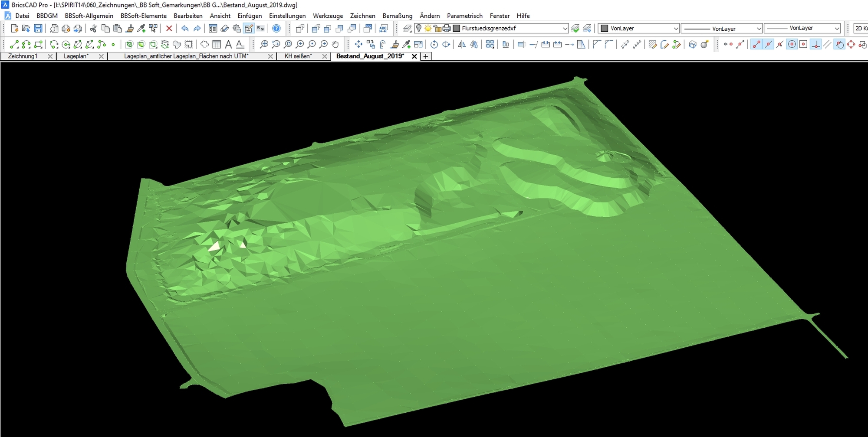Expand the VonLayer color dropdown
The image size is (868, 437).
(x=675, y=29)
